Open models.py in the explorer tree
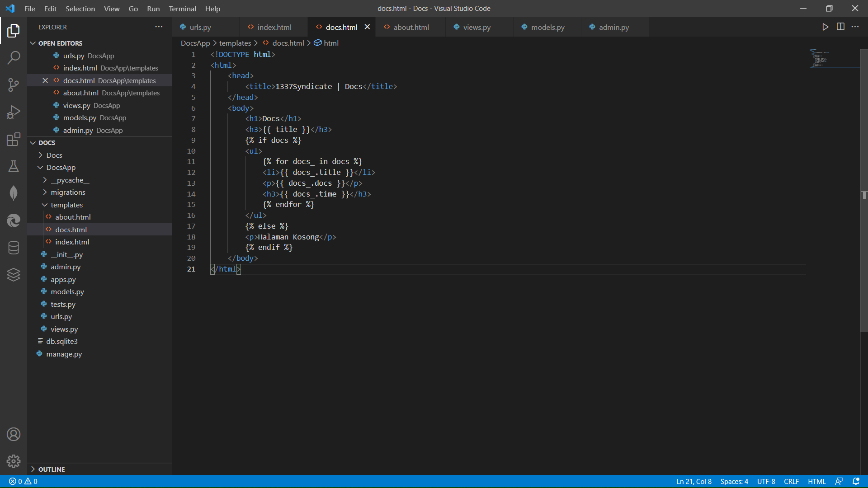The height and width of the screenshot is (488, 868). pyautogui.click(x=67, y=292)
